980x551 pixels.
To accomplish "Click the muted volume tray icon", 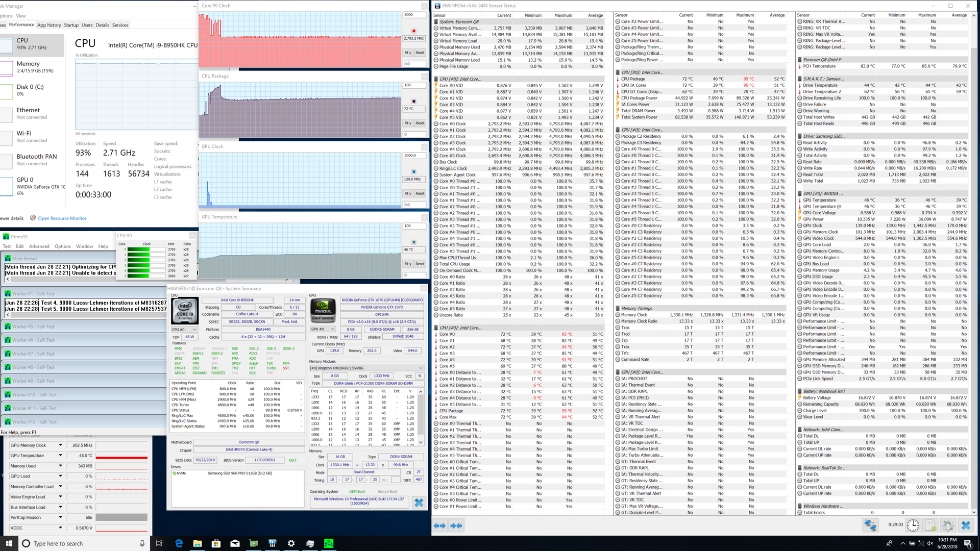I will coord(929,543).
